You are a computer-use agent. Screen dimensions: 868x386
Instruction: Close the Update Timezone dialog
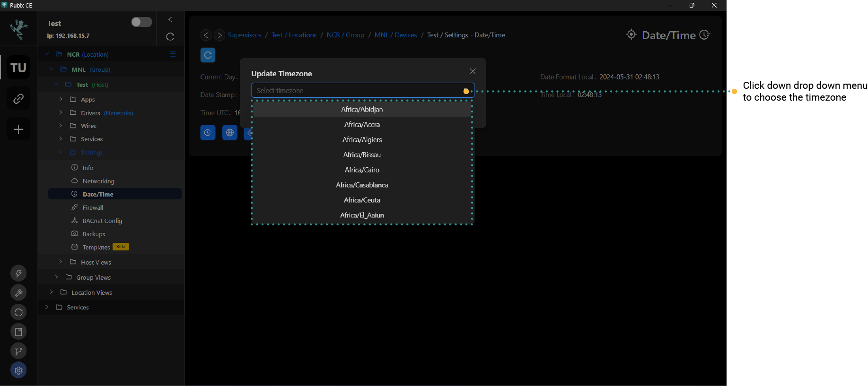(473, 71)
